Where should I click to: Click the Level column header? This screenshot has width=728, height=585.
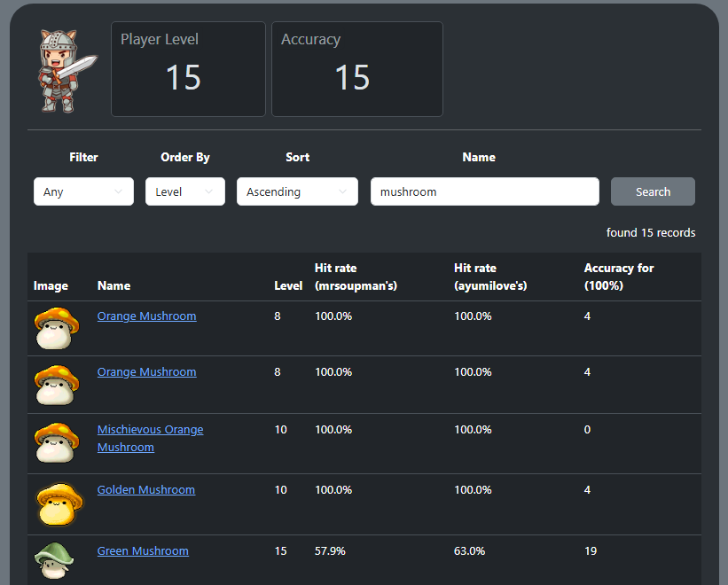click(288, 285)
